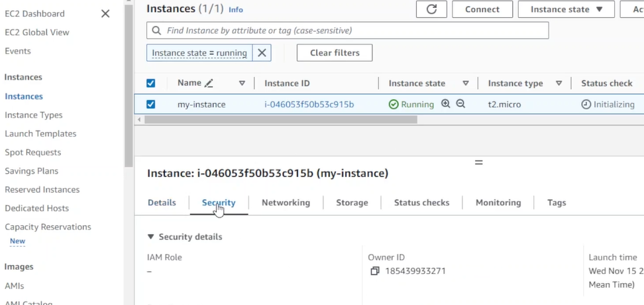Close the EC2 navigation sidebar
Viewport: 644px width, 305px height.
(105, 13)
